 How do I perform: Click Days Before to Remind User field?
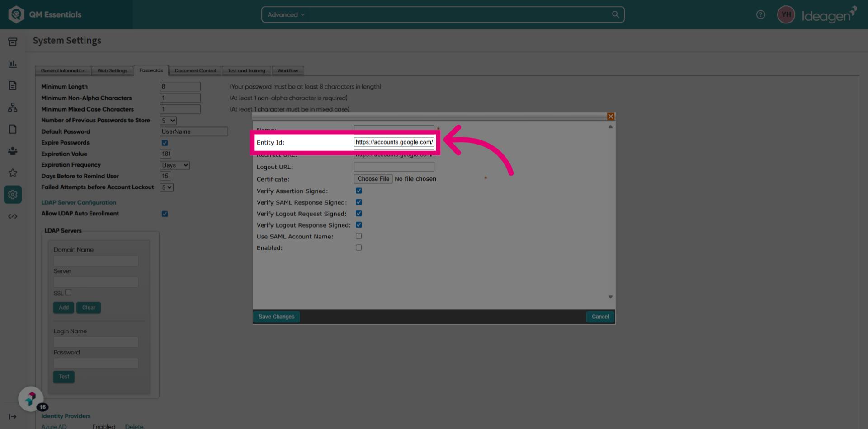(x=165, y=176)
